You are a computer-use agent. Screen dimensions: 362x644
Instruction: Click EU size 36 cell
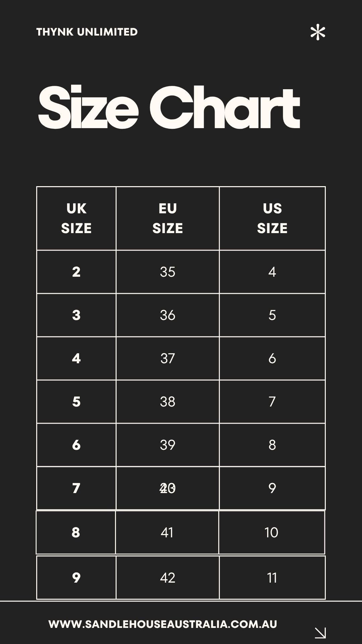tap(168, 315)
